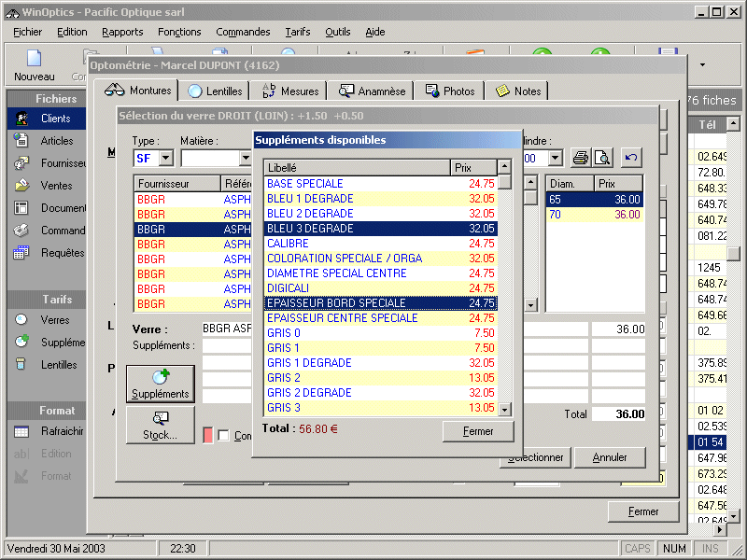Open Articles in the Fichiers sidebar
The image size is (747, 560).
56,141
